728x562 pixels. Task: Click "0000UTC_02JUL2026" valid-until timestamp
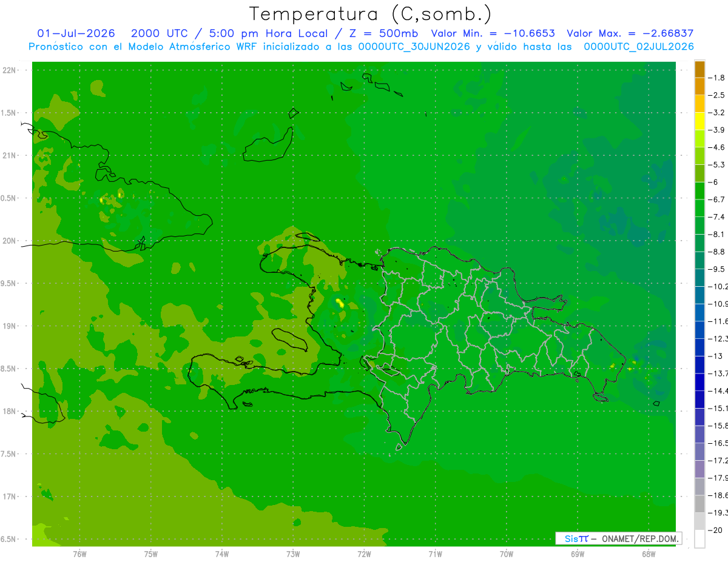point(639,47)
